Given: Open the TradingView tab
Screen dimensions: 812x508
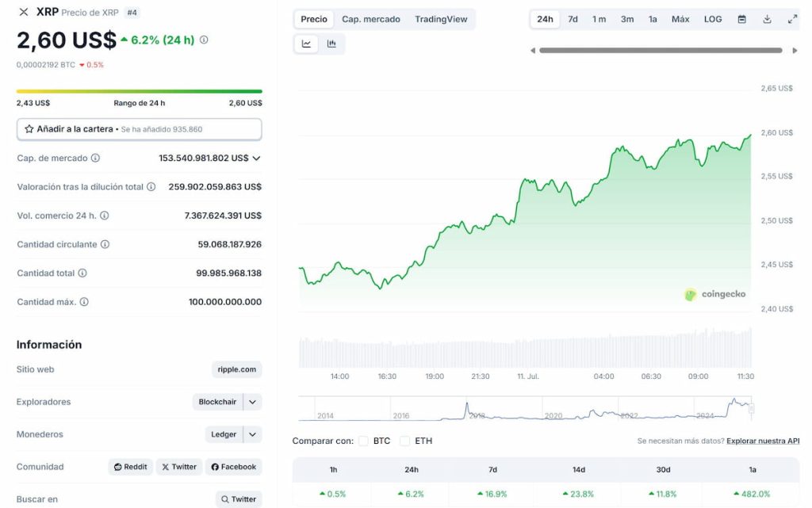Looking at the screenshot, I should 441,18.
